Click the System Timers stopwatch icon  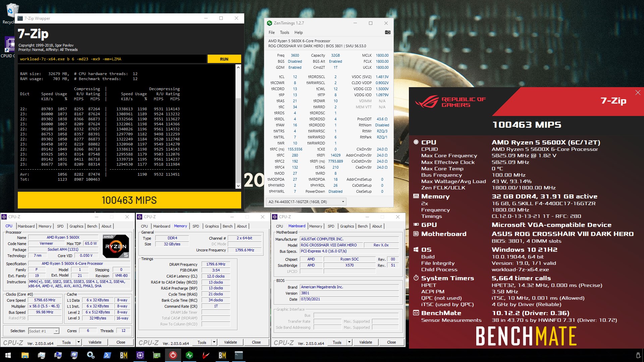coord(416,278)
